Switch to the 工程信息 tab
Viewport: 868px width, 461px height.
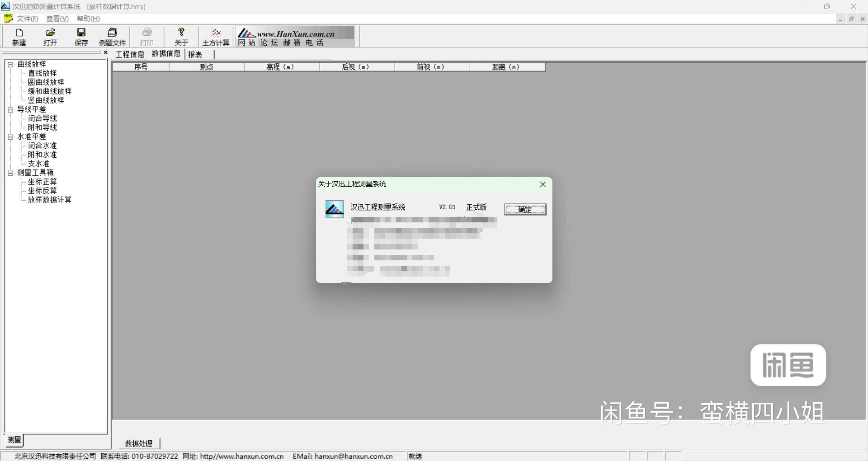(130, 54)
